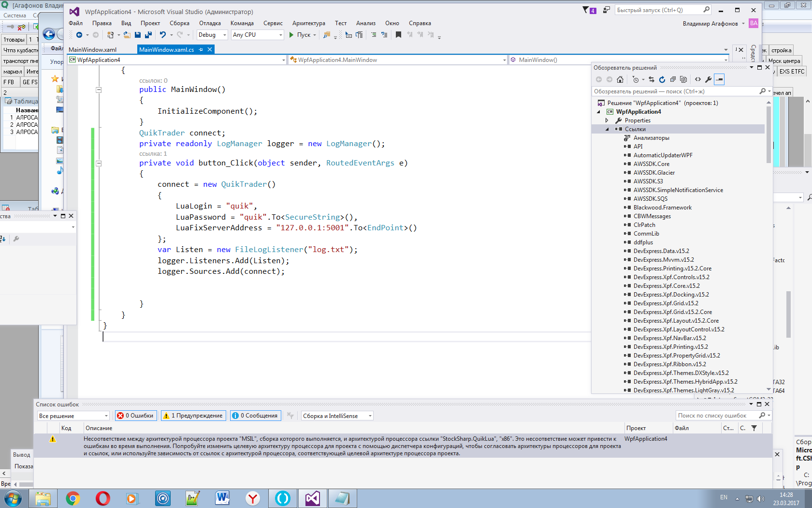Click the Quick Launch search field
The width and height of the screenshot is (812, 508).
pyautogui.click(x=657, y=10)
